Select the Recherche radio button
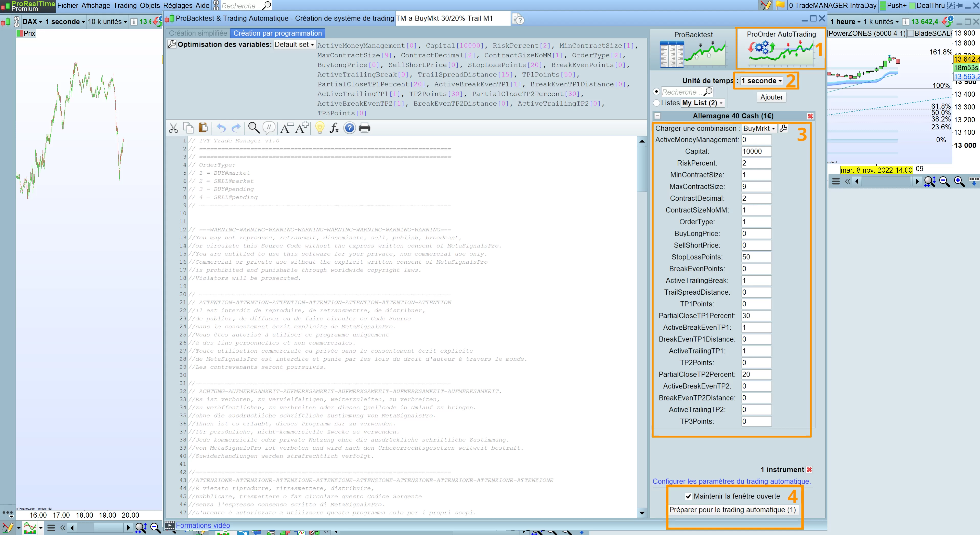The image size is (980, 535). pos(656,92)
